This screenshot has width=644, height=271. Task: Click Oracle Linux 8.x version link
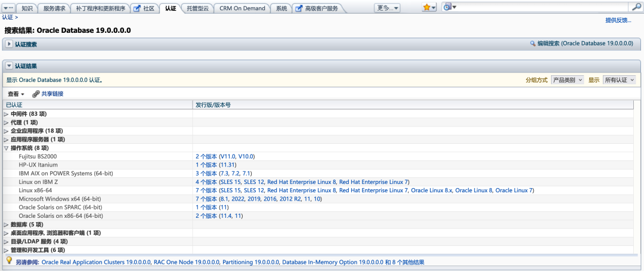pyautogui.click(x=432, y=190)
